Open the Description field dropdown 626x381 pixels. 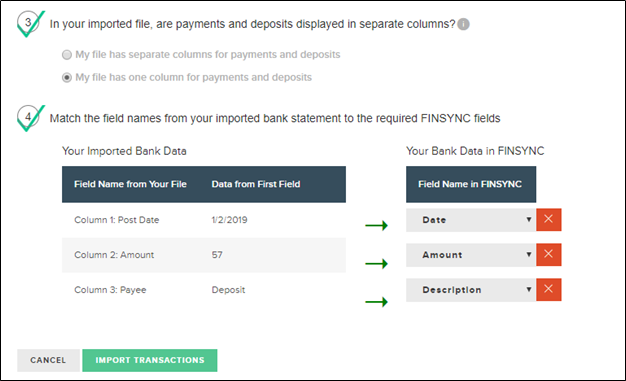coord(471,290)
